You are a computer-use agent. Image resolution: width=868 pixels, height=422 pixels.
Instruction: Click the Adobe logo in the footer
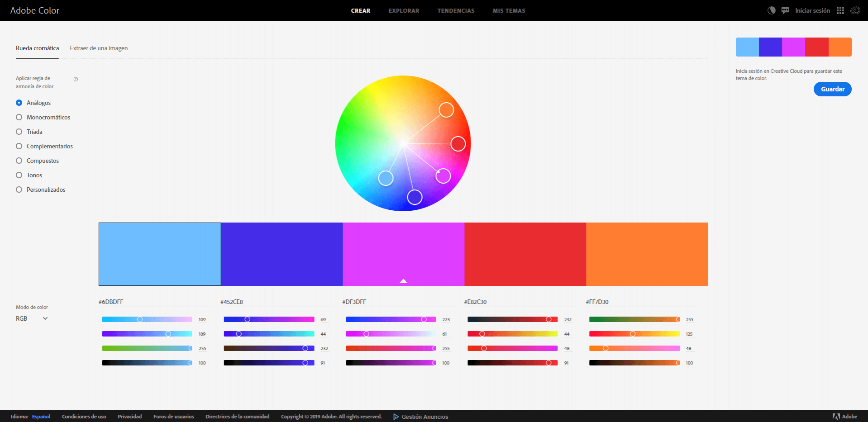pos(844,417)
